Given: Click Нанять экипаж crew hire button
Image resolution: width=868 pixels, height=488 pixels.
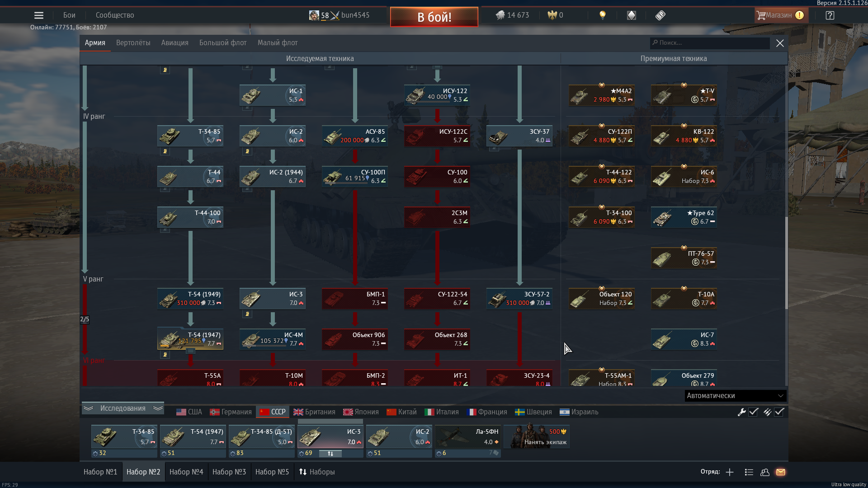Looking at the screenshot, I should [x=537, y=436].
